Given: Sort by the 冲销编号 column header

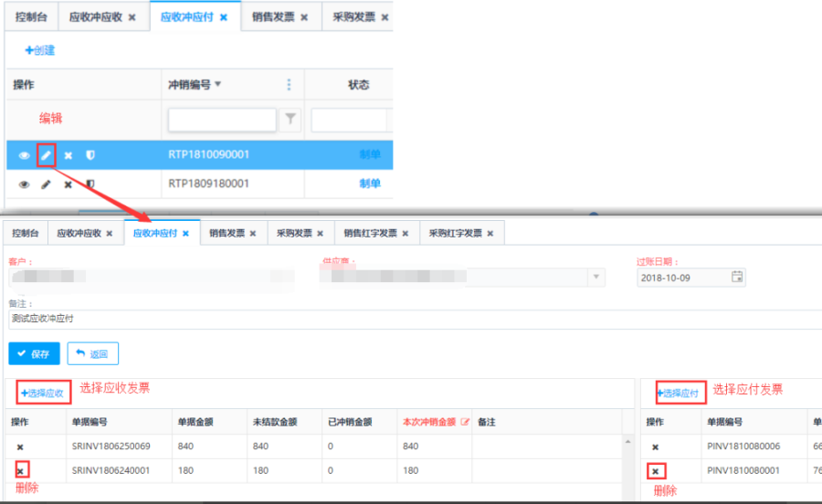Looking at the screenshot, I should (190, 85).
